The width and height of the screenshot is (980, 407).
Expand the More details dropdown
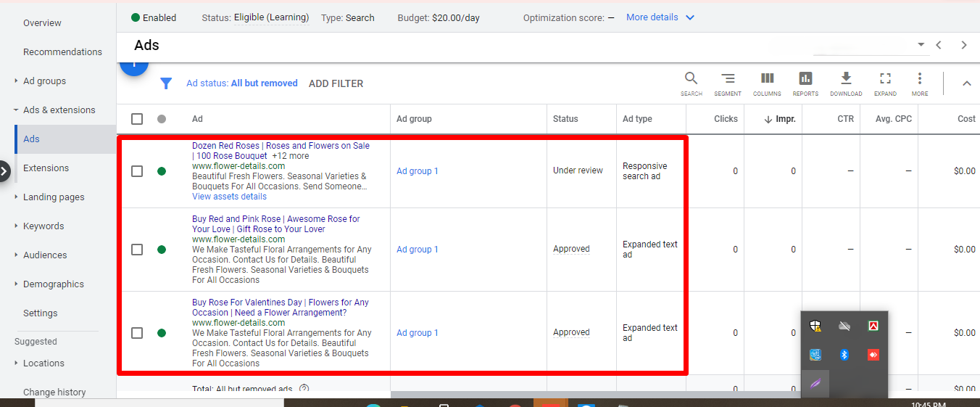click(x=660, y=17)
